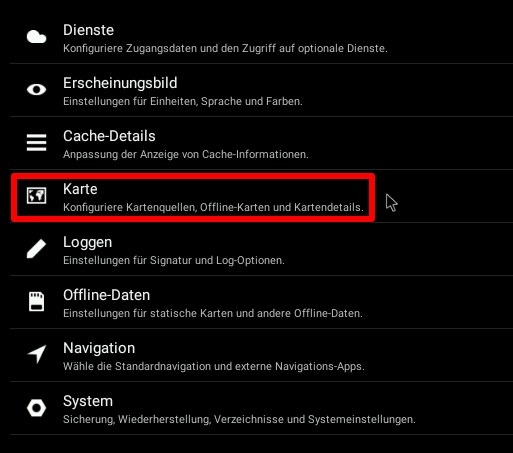Click description 'Konfiguriere Kartenquellen, Offline-Karten und Kartendetails'
The height and width of the screenshot is (453, 513).
[x=213, y=207]
